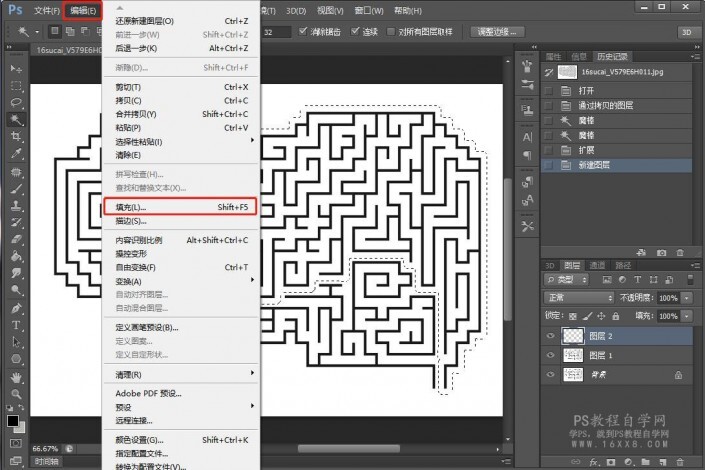
Task: Open the blend mode 正常 dropdown
Action: (x=578, y=298)
